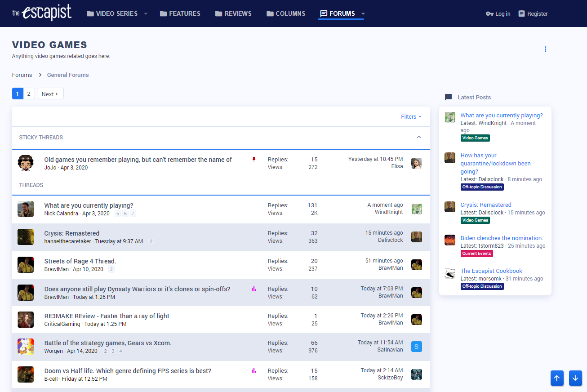This screenshot has width=587, height=392.
Task: Click SckizoBoy's avatar
Action: [417, 374]
